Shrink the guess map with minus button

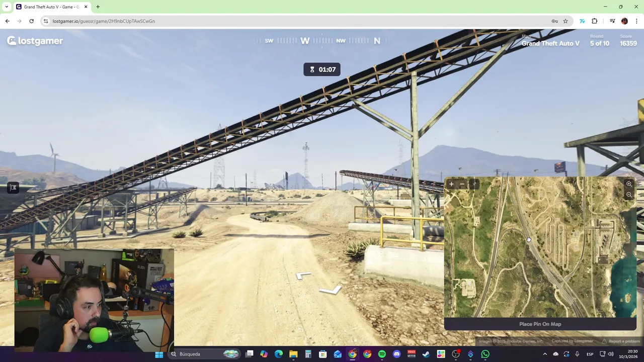click(462, 185)
